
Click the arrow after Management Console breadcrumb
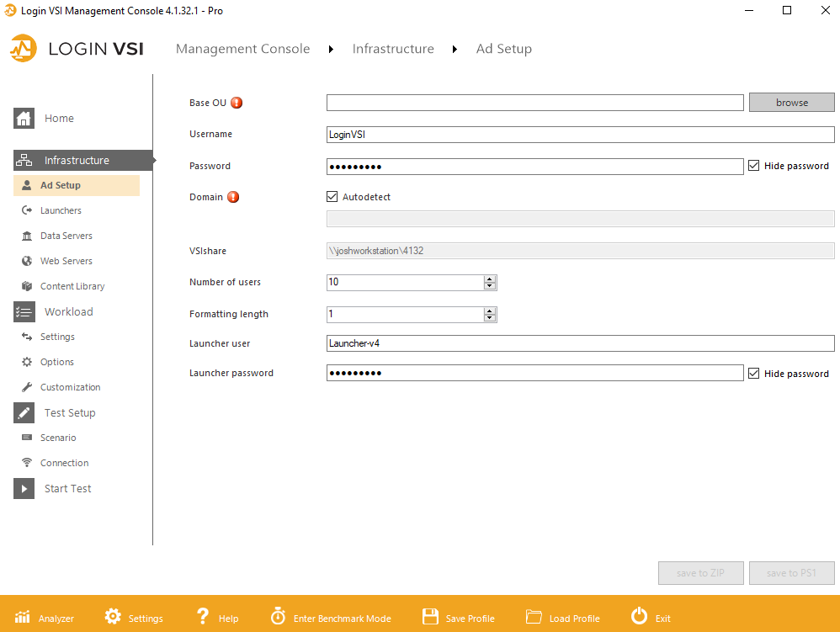(x=331, y=50)
